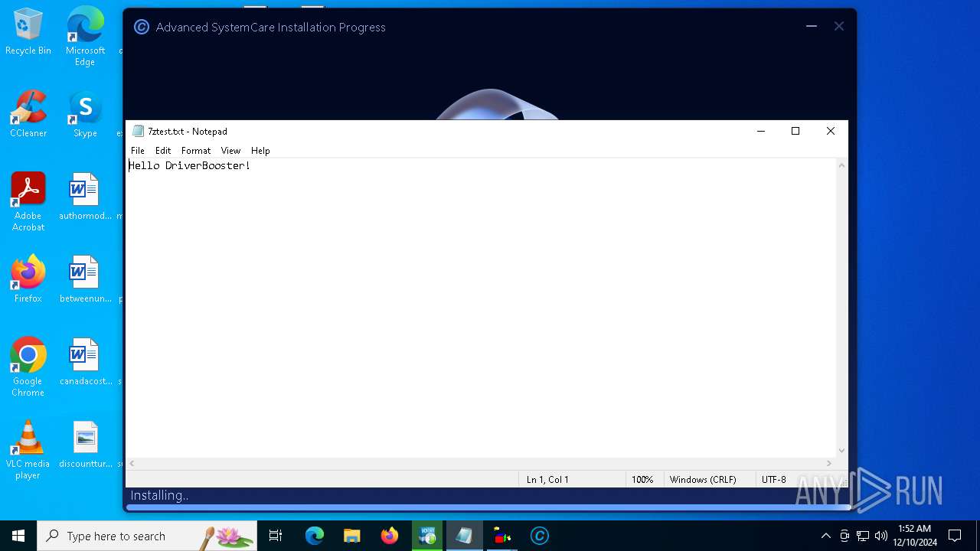Launch Edge from the taskbar
980x551 pixels.
pos(315,536)
